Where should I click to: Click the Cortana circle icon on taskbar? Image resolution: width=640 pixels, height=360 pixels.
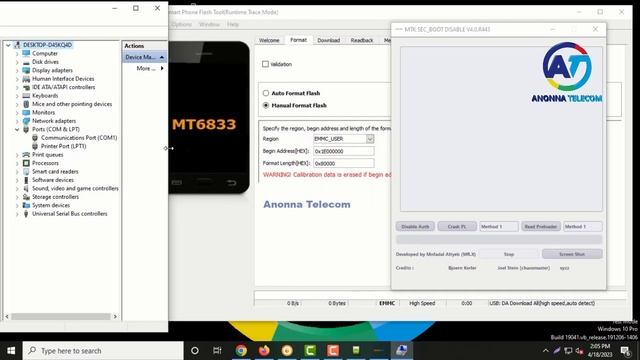(x=195, y=351)
